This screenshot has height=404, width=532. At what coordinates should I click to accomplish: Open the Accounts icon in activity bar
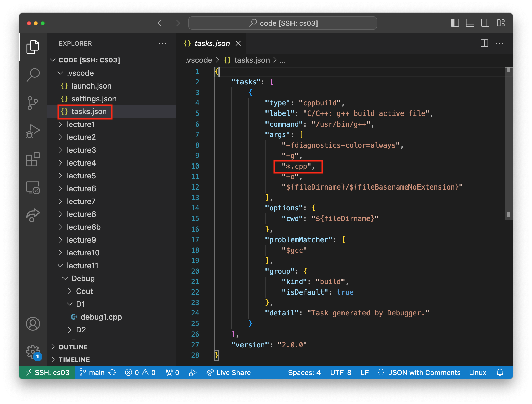[x=33, y=324]
